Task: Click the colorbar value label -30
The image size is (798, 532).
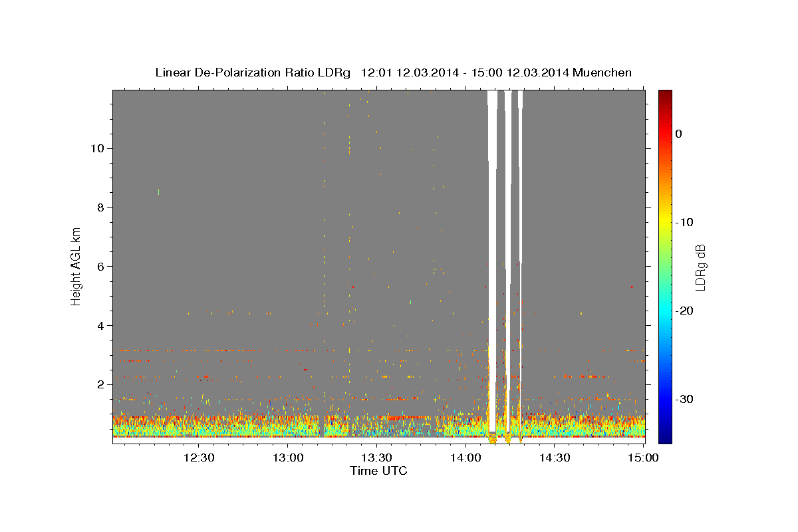Action: point(685,399)
